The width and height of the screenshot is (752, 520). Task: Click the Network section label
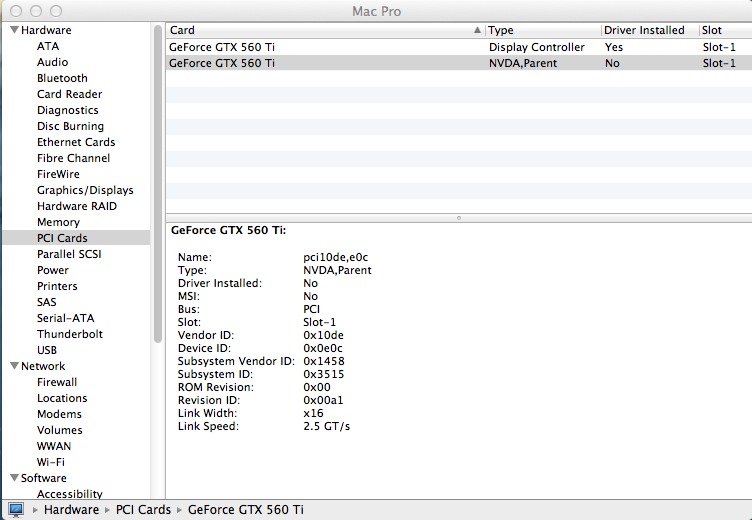(43, 366)
